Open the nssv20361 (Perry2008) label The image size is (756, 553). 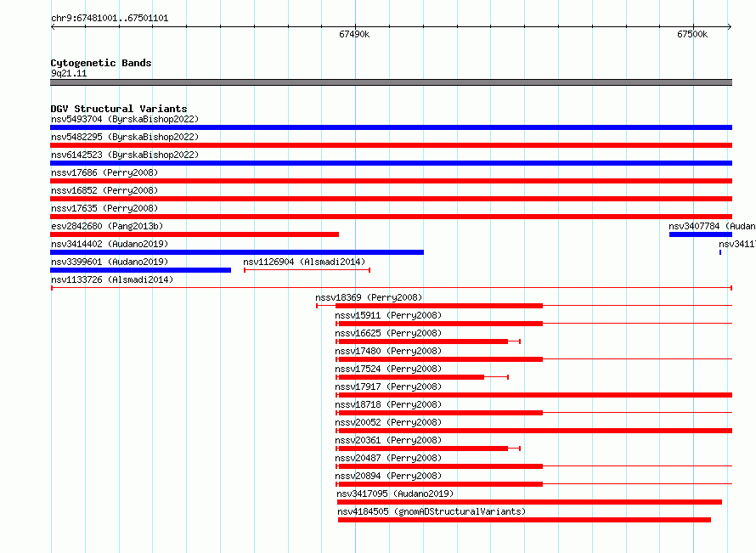pos(388,440)
